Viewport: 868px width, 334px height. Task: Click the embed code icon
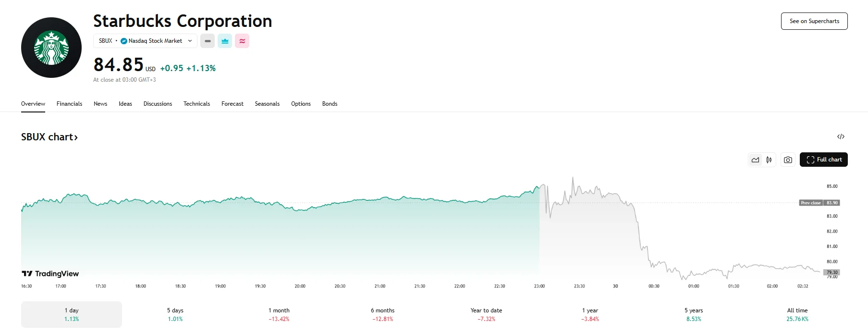click(841, 136)
